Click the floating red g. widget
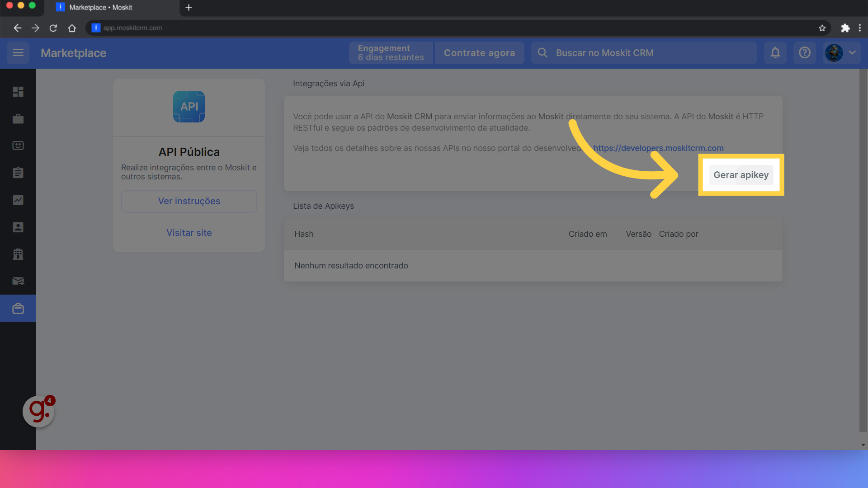The height and width of the screenshot is (488, 868). point(39,411)
